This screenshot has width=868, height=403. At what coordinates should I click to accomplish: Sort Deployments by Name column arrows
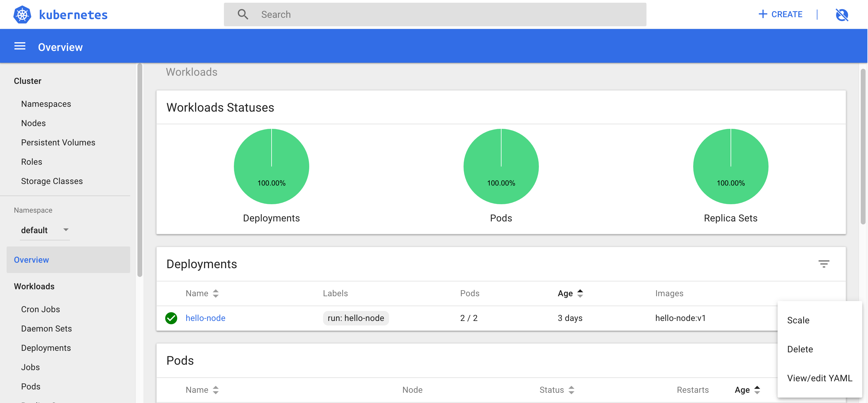[216, 294]
